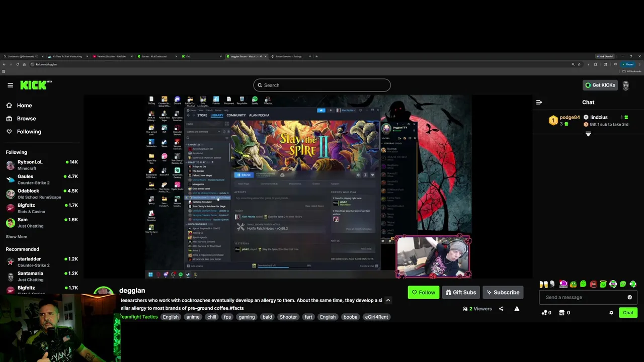Follow the degglan channel
Viewport: 644px width, 362px height.
(423, 292)
